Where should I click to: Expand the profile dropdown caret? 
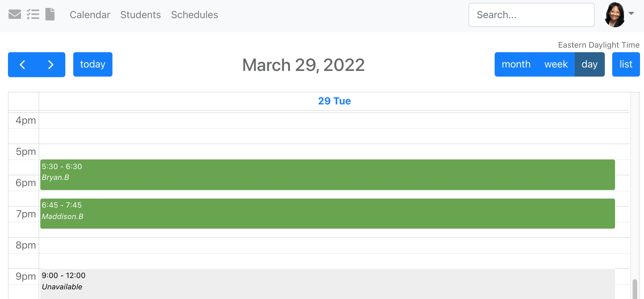(631, 13)
